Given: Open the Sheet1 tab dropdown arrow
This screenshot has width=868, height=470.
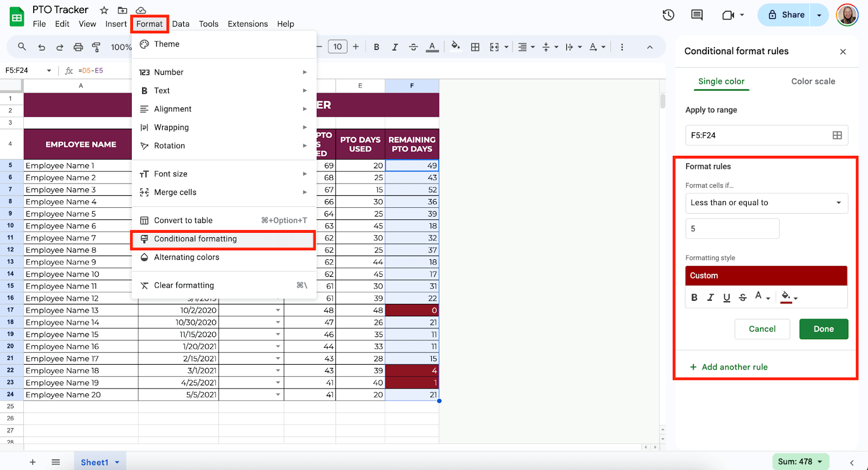Looking at the screenshot, I should tap(117, 462).
